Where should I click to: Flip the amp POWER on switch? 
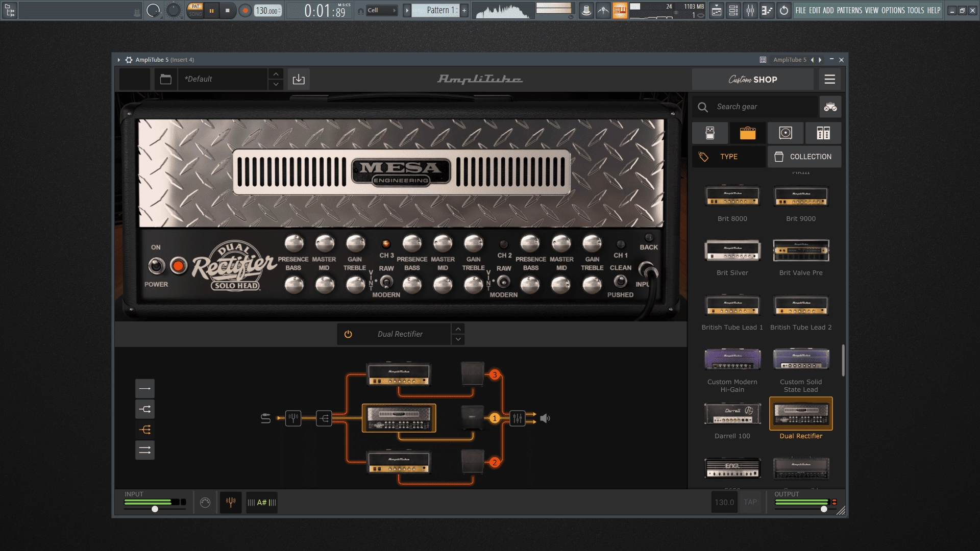pyautogui.click(x=156, y=265)
